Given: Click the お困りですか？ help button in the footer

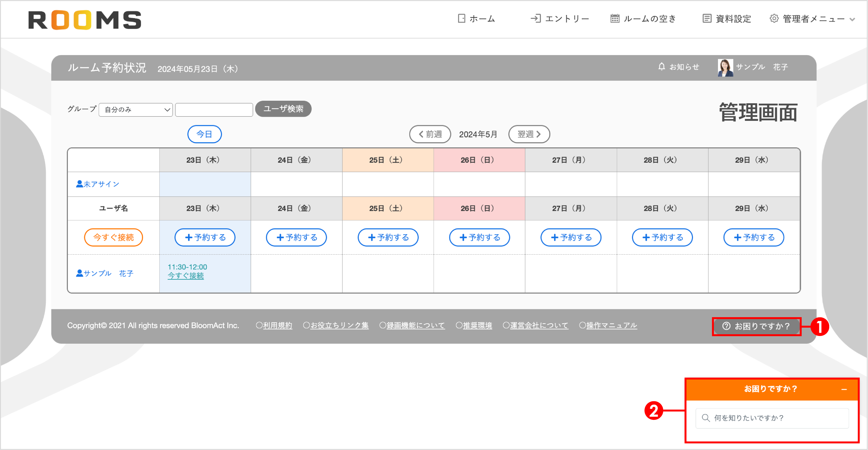Looking at the screenshot, I should point(757,326).
